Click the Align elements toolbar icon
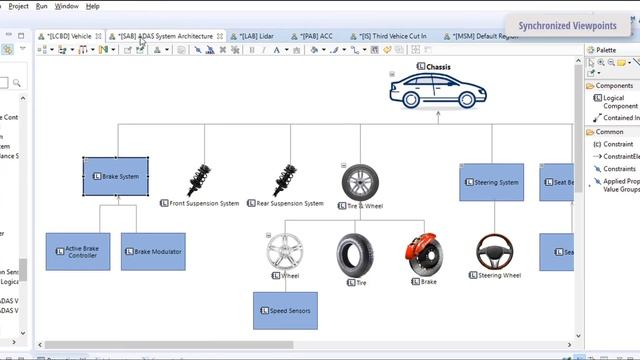This screenshot has height=360, width=640. (x=83, y=50)
